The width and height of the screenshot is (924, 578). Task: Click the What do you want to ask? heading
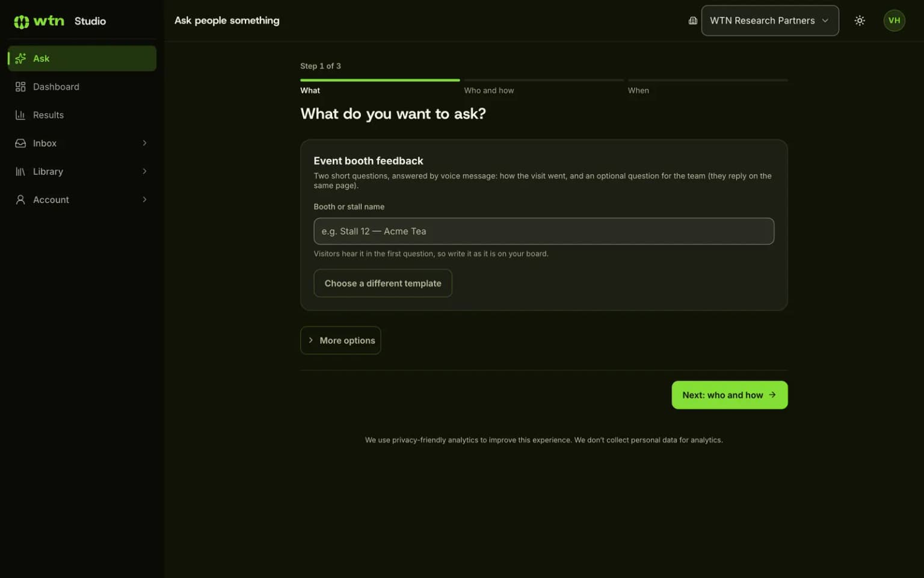click(x=393, y=114)
